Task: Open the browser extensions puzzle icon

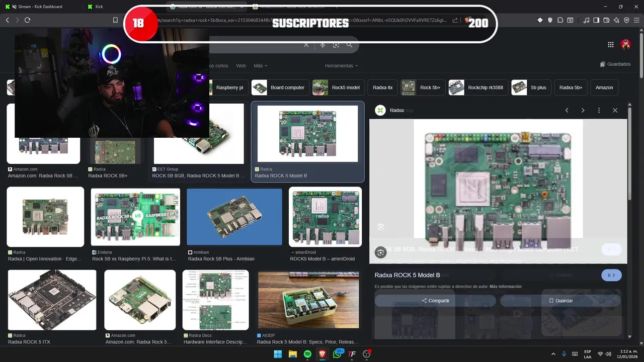Action: tap(560, 20)
